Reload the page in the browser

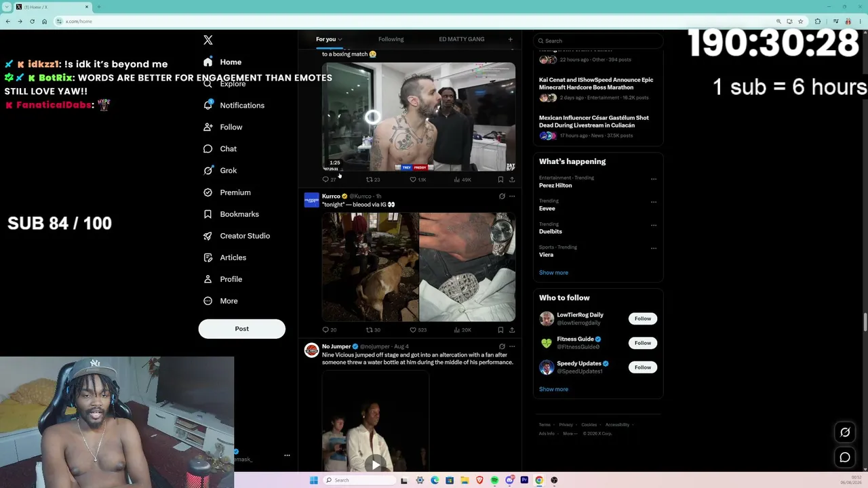pos(32,21)
